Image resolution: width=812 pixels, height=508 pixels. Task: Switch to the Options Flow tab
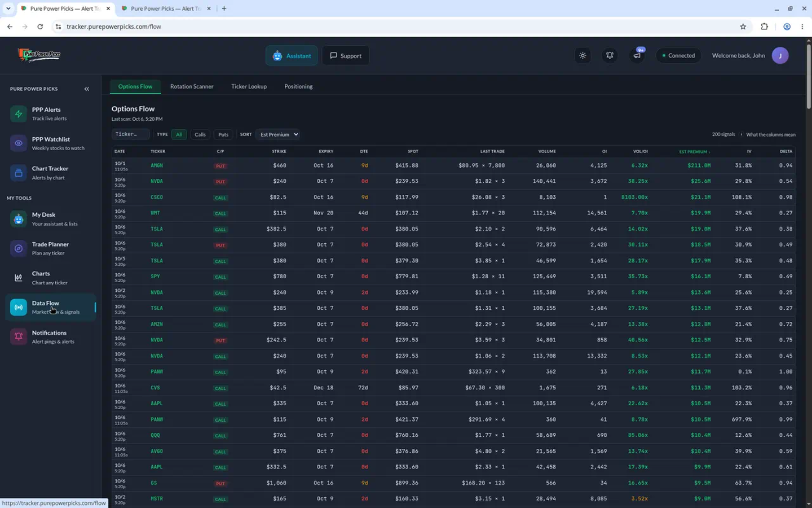[135, 86]
